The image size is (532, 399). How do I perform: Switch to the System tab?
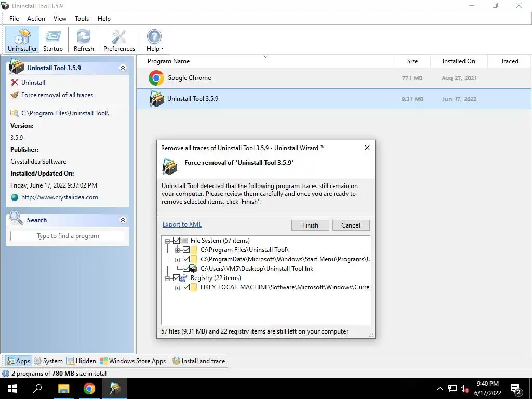48,361
